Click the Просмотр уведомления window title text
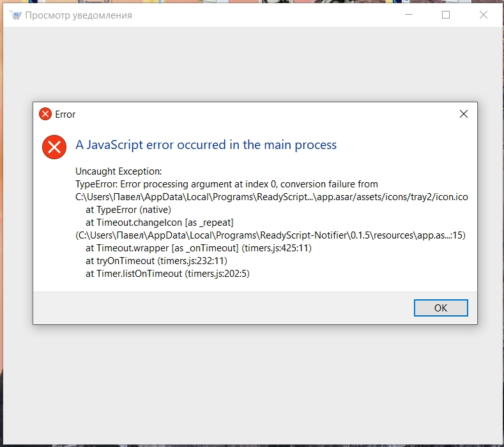This screenshot has height=447, width=504. click(79, 15)
